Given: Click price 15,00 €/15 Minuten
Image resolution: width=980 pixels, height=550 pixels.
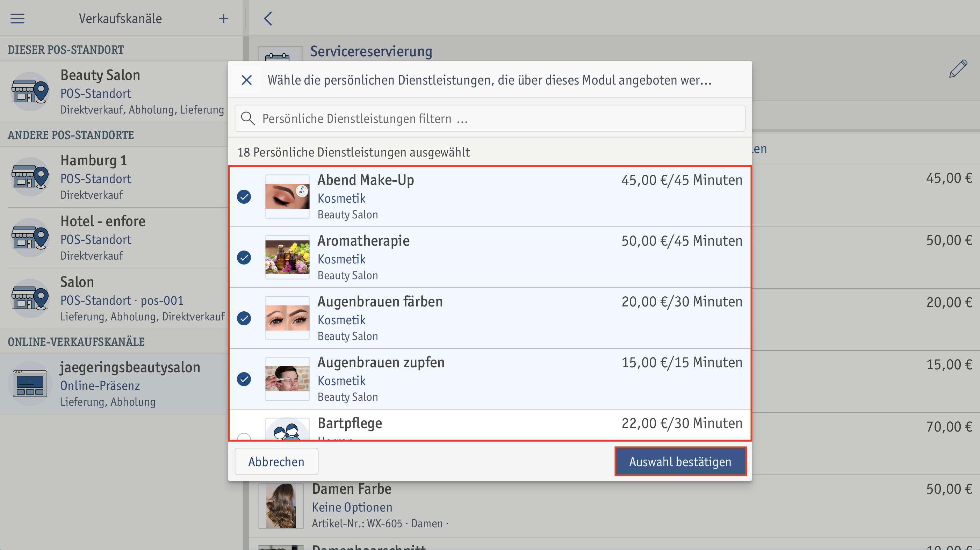Looking at the screenshot, I should pyautogui.click(x=682, y=362).
